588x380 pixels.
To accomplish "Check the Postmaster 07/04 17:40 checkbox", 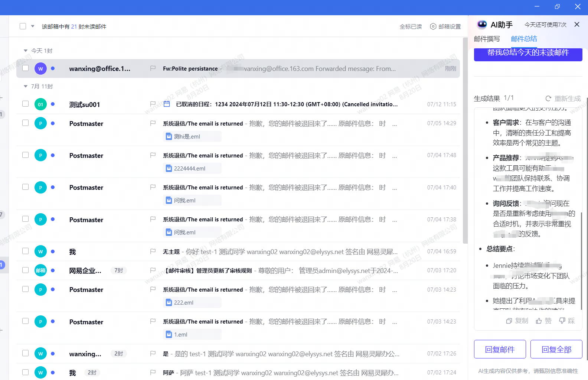I will pyautogui.click(x=26, y=187).
